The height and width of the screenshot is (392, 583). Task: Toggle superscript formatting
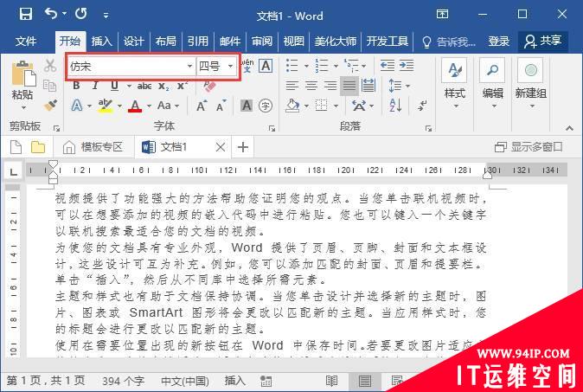coord(183,86)
